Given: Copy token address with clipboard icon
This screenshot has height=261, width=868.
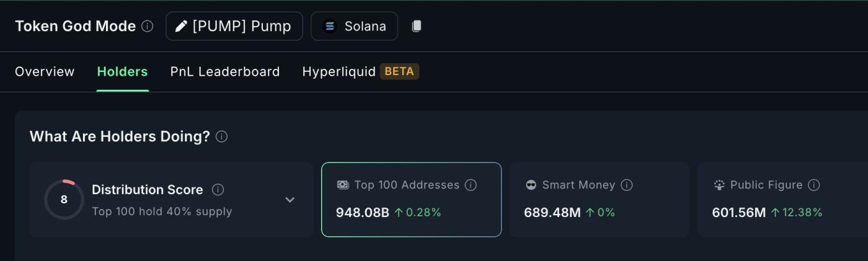Looking at the screenshot, I should coord(417,26).
